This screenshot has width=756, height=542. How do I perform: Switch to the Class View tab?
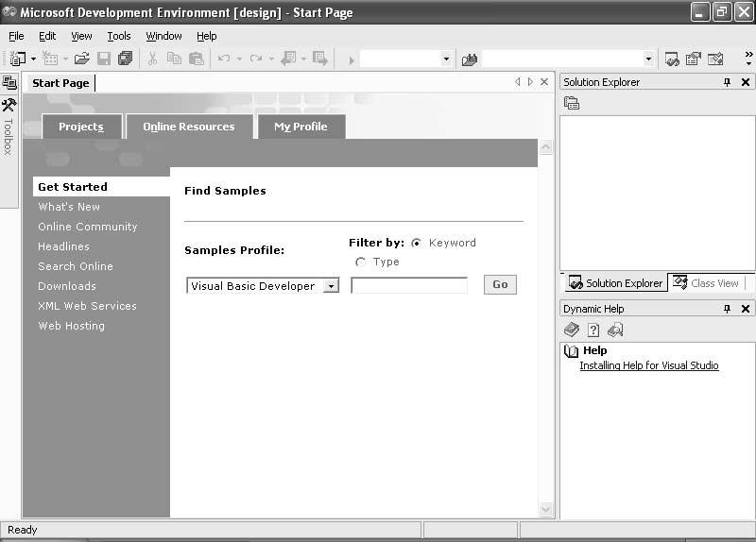click(x=706, y=283)
